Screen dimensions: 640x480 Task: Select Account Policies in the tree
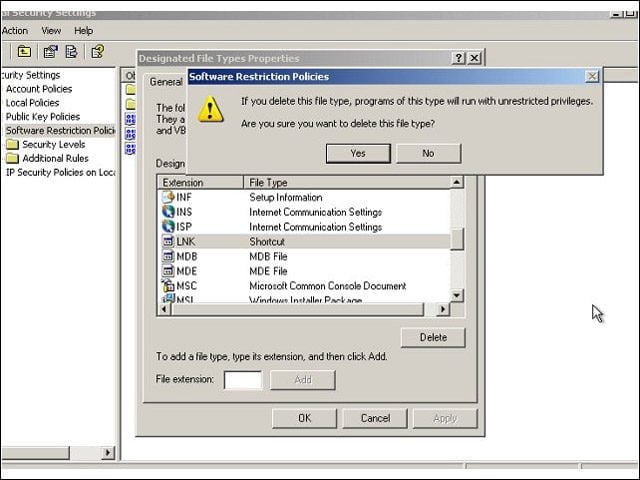pos(39,89)
